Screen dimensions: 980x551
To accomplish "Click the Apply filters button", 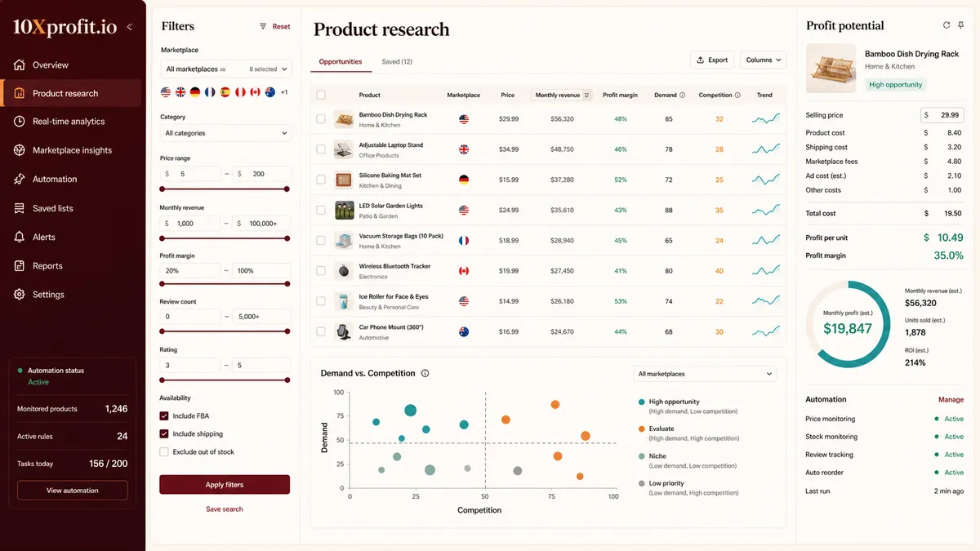I will point(225,485).
